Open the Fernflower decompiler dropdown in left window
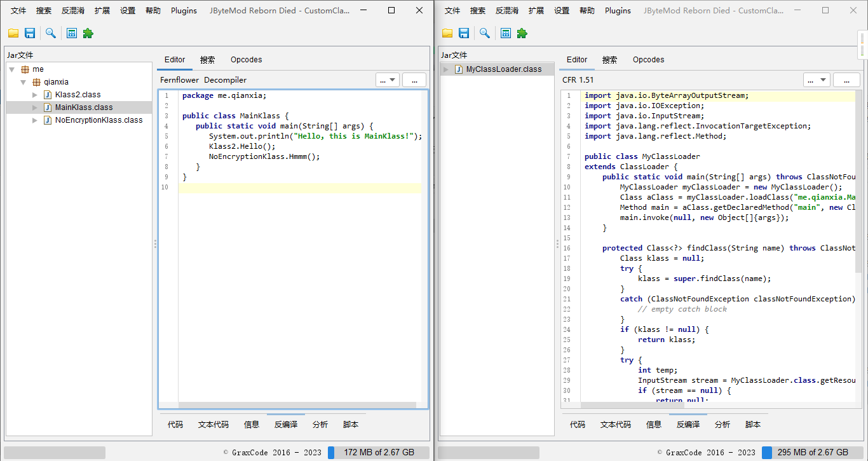 (387, 80)
